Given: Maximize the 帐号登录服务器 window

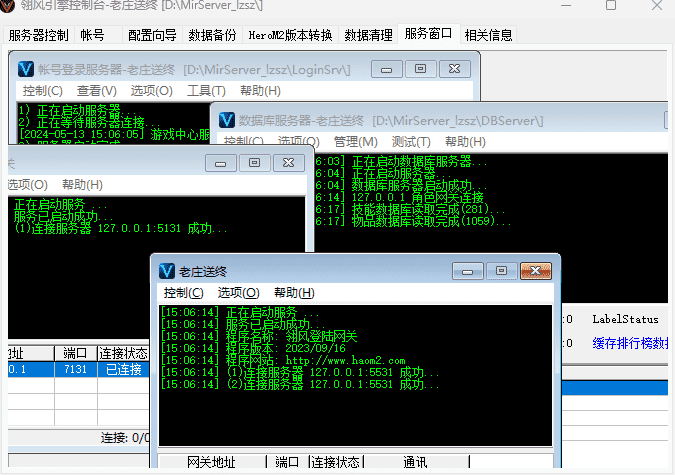Looking at the screenshot, I should 421,69.
